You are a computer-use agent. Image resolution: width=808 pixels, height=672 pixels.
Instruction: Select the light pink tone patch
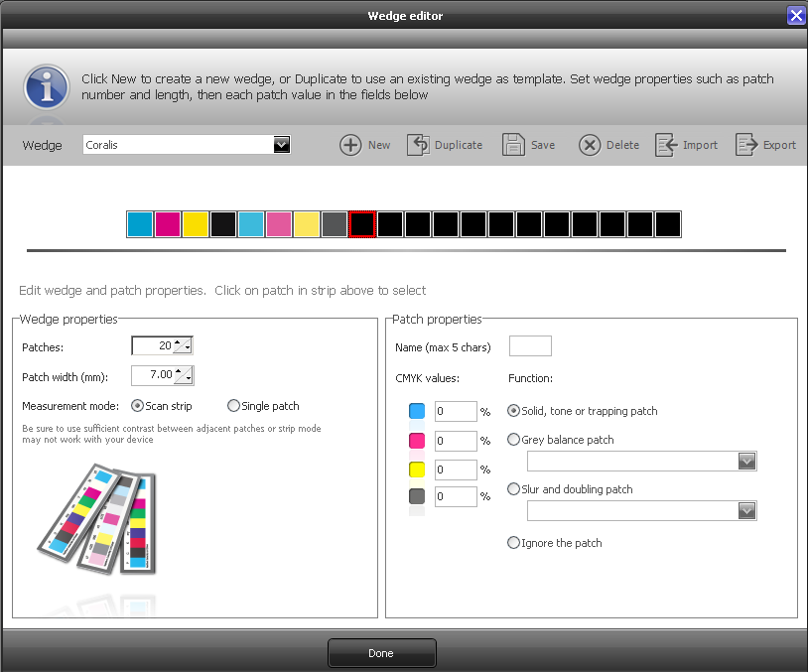279,224
